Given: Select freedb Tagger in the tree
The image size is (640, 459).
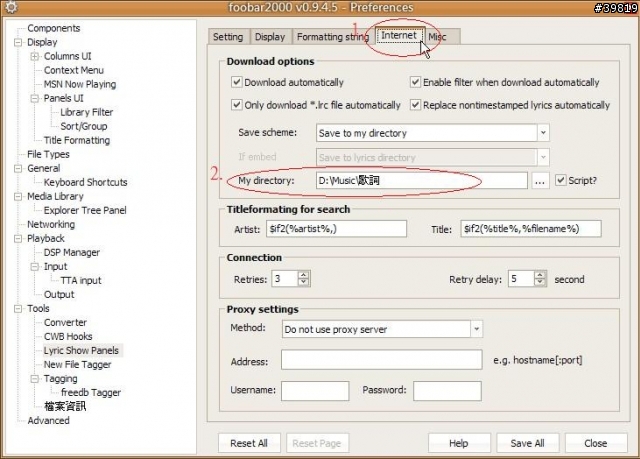Looking at the screenshot, I should (91, 392).
